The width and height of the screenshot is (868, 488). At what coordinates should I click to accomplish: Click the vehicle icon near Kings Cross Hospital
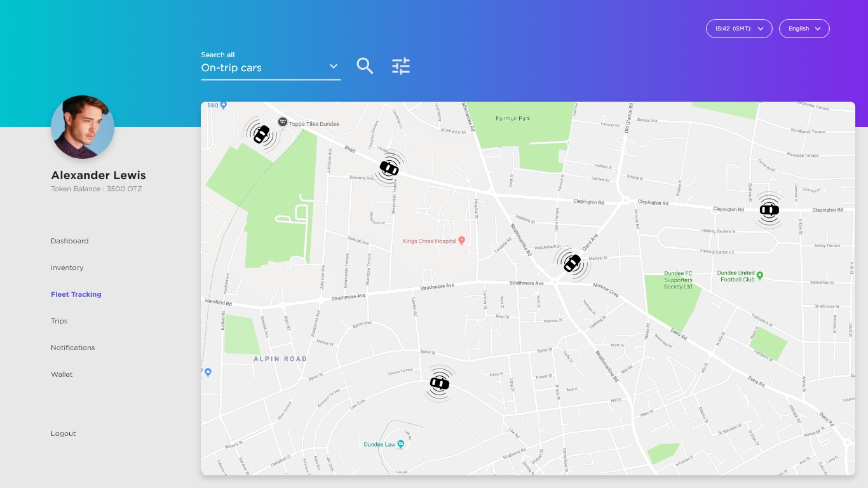(389, 168)
